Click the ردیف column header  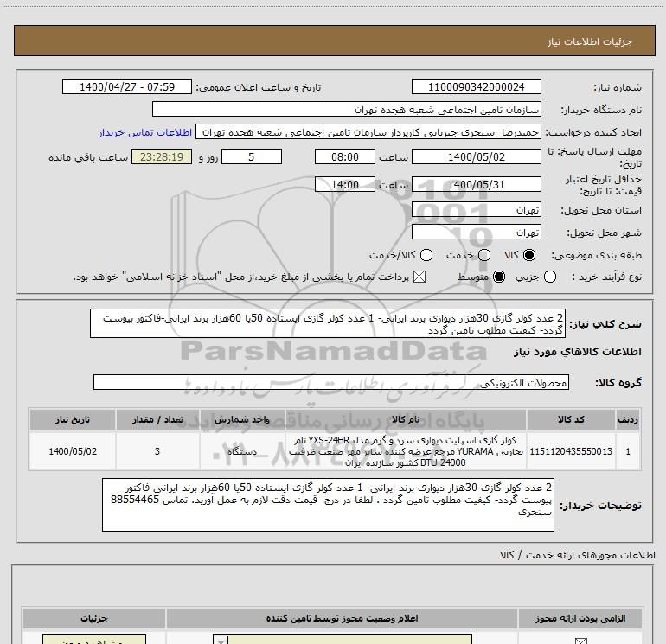tap(628, 420)
